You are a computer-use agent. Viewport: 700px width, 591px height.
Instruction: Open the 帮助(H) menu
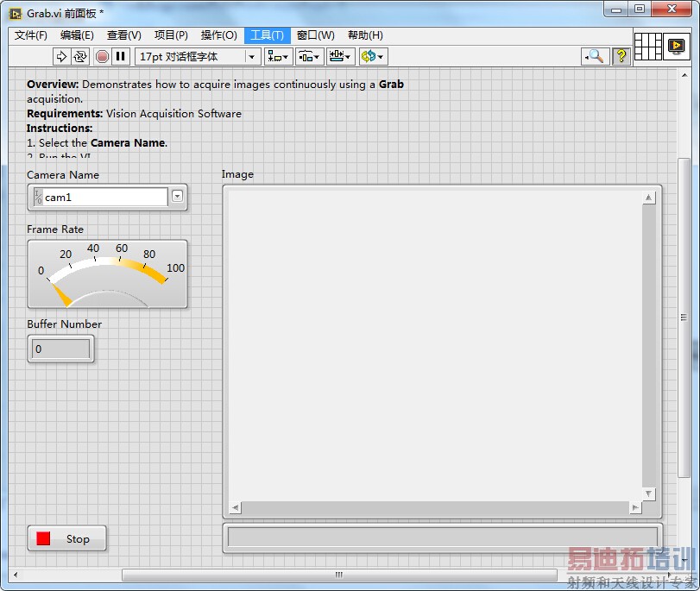tap(365, 35)
